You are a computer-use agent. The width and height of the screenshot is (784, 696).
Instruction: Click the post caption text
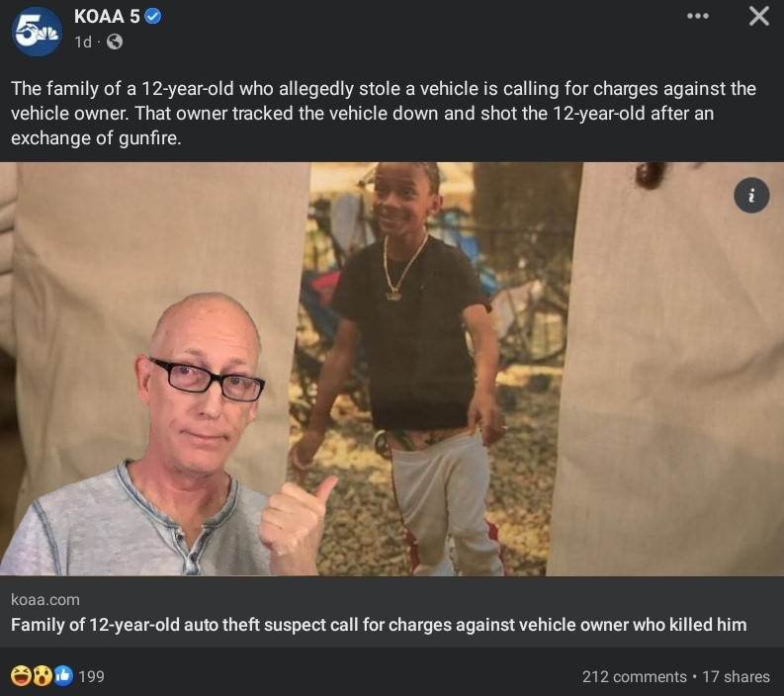click(384, 113)
